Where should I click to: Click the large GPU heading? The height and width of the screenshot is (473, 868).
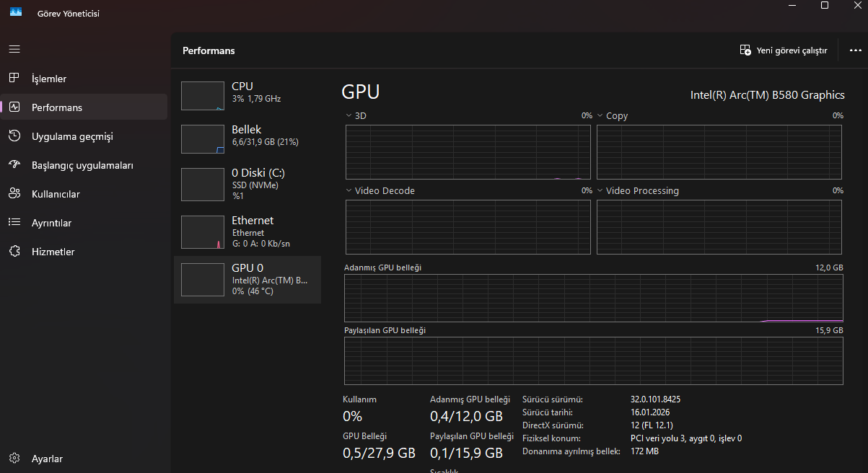(361, 92)
